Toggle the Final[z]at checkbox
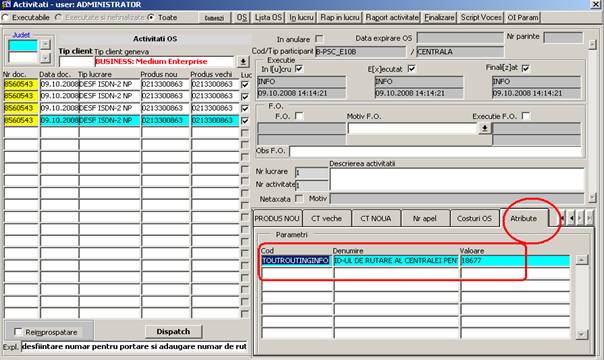This screenshot has width=604, height=360. point(525,68)
